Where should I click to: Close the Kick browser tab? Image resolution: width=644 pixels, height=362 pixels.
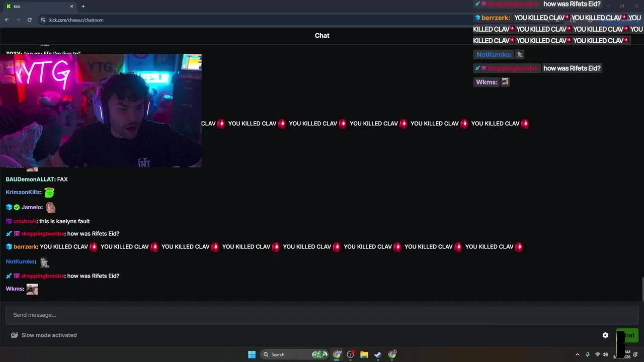tap(71, 6)
